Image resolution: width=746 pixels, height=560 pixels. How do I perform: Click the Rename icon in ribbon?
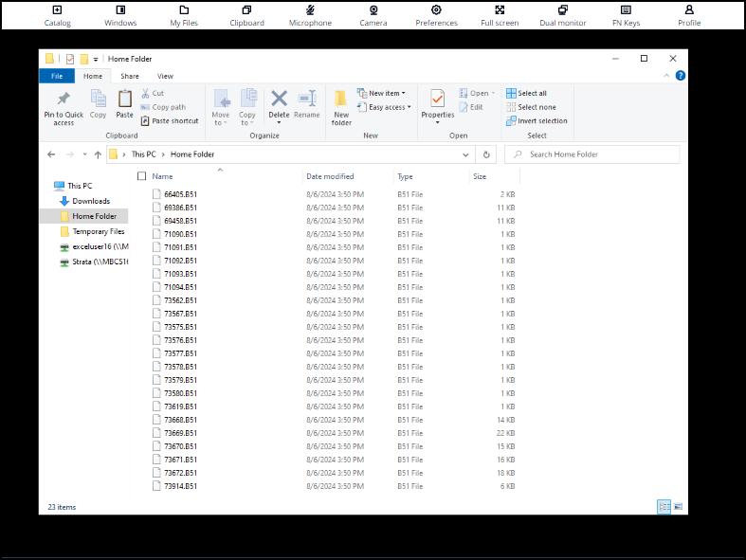point(306,99)
